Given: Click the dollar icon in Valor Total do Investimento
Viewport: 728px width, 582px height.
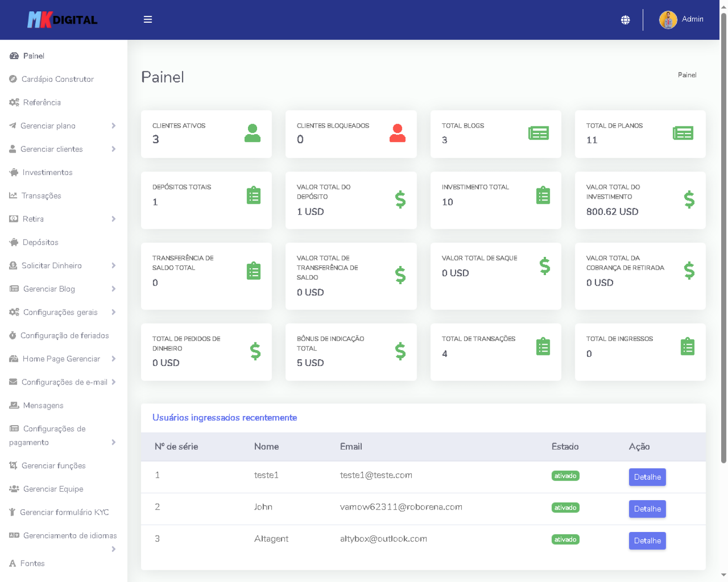Looking at the screenshot, I should [x=689, y=200].
